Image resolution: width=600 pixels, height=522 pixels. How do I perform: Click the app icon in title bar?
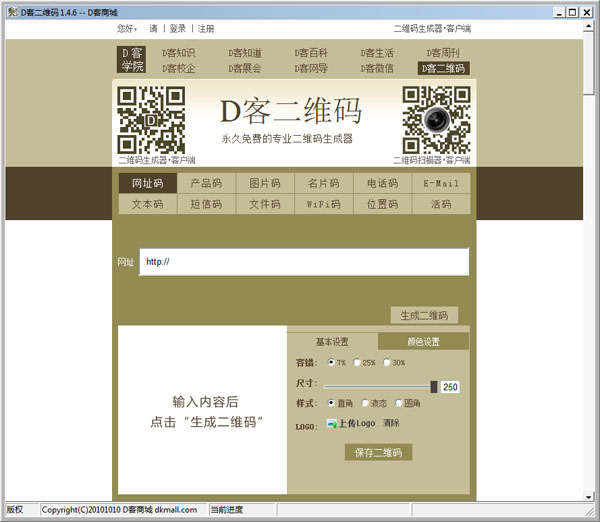tap(10, 11)
